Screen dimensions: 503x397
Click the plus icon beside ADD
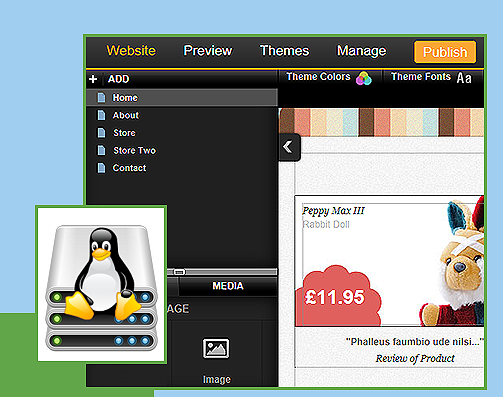[x=93, y=79]
